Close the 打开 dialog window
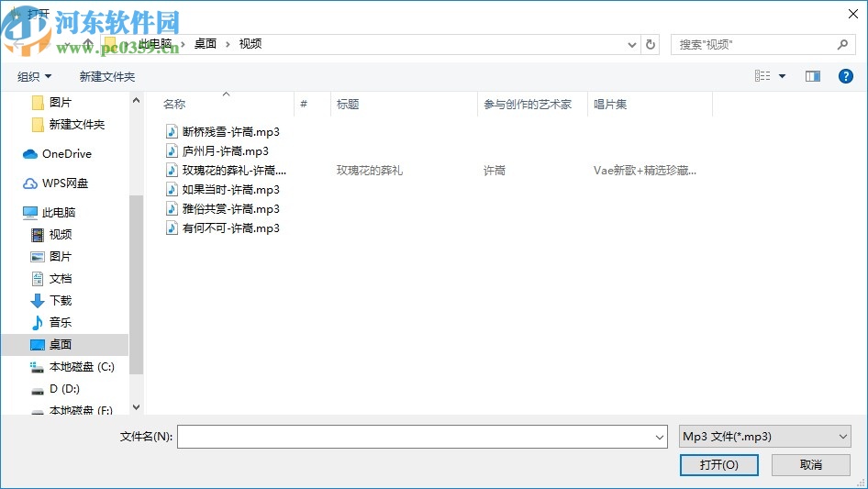This screenshot has height=489, width=868. point(853,14)
